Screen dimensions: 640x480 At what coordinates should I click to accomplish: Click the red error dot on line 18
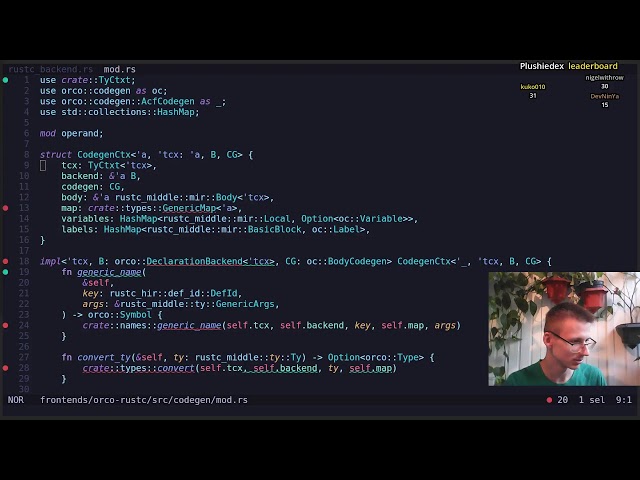click(5, 261)
